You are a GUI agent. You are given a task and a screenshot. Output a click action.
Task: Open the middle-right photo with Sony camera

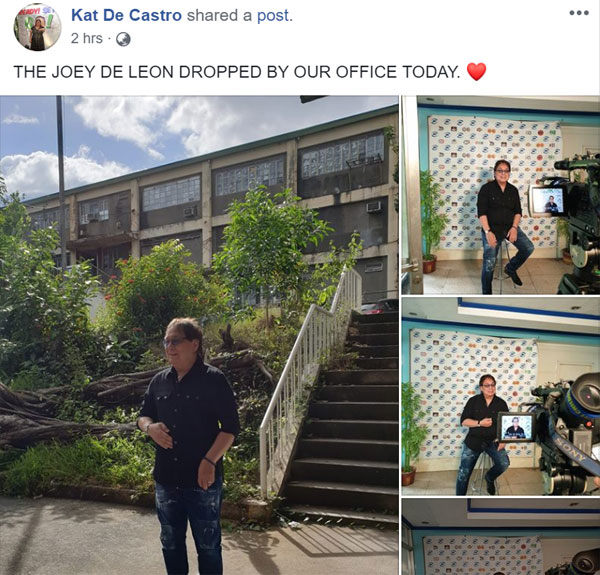pyautogui.click(x=501, y=396)
